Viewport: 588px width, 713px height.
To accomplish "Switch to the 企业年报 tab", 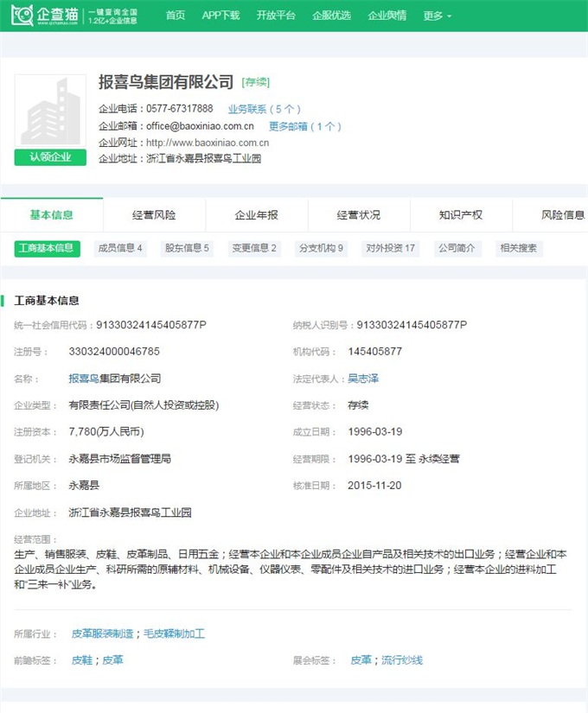I will tap(256, 214).
